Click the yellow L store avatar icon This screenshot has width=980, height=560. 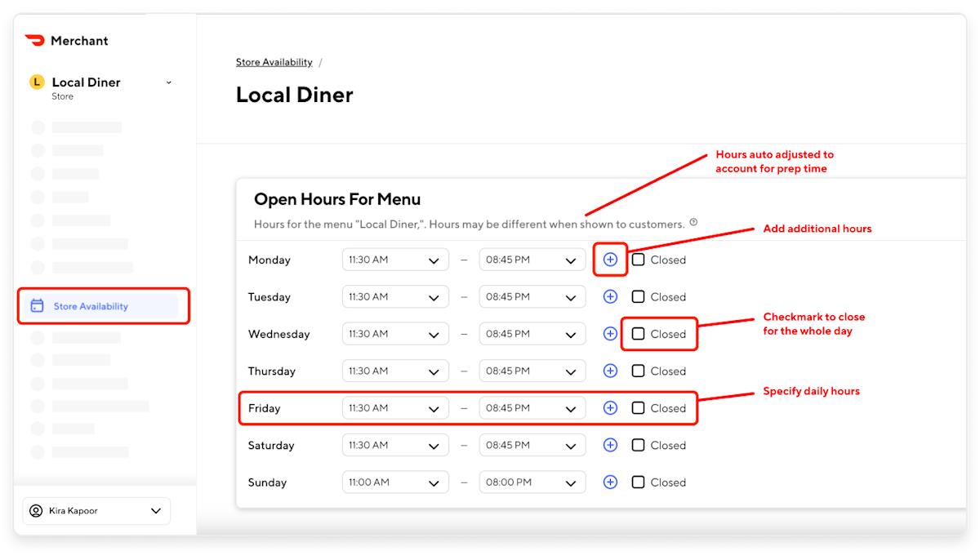point(37,82)
